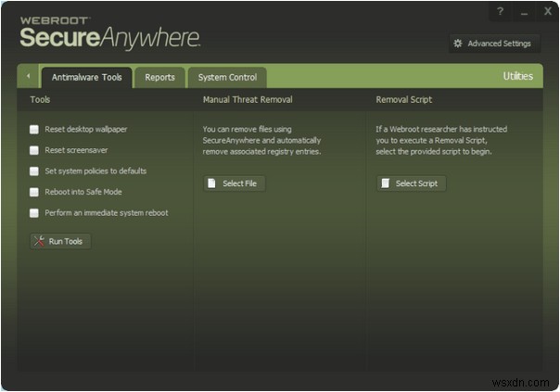Tick Reboot into Safe Mode checkbox
The image size is (560, 392).
click(34, 192)
